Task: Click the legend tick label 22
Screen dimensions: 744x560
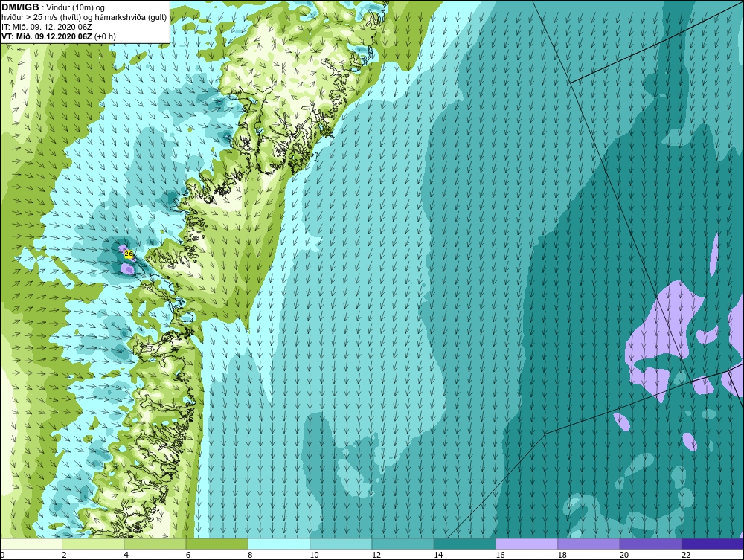Action: click(686, 555)
